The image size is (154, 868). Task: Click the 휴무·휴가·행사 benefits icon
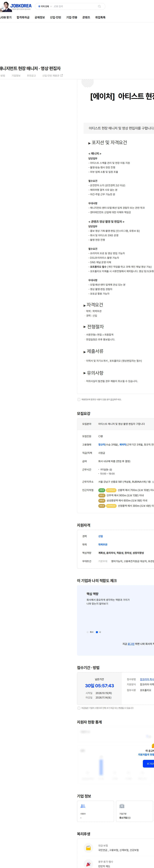click(x=89, y=864)
